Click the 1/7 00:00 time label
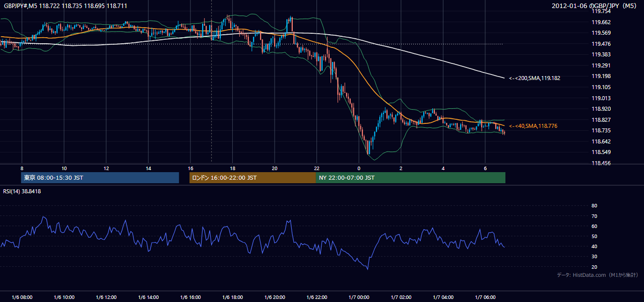 359,297
